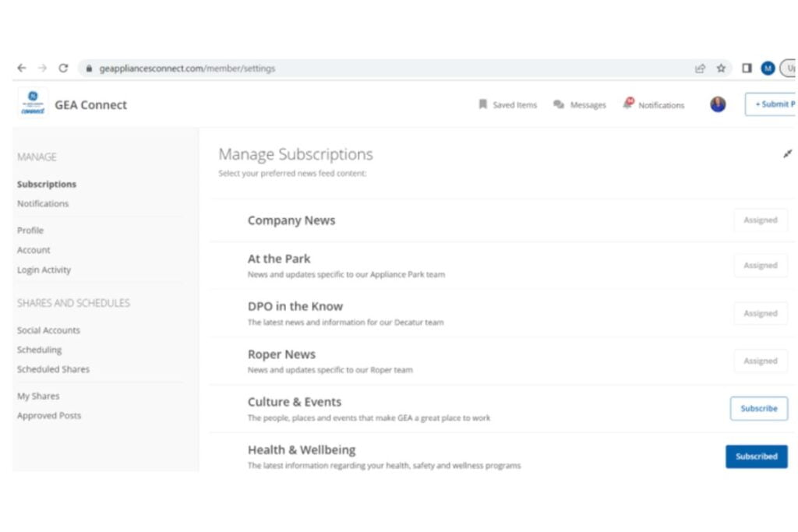Click the GEA Connect logo

(33, 104)
